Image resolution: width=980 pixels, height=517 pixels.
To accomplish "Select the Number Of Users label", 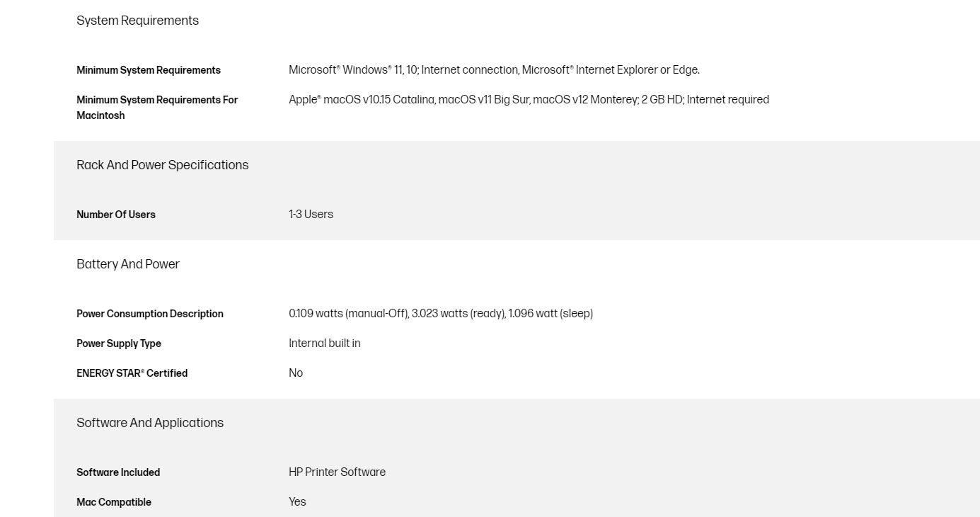I will (x=116, y=215).
